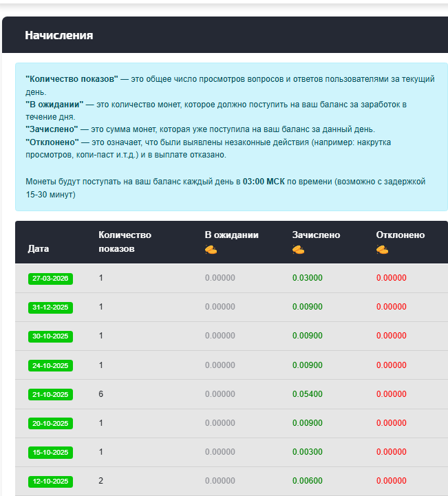The width and height of the screenshot is (448, 496).
Task: Click the credited amount 0.05400
Action: [x=308, y=394]
